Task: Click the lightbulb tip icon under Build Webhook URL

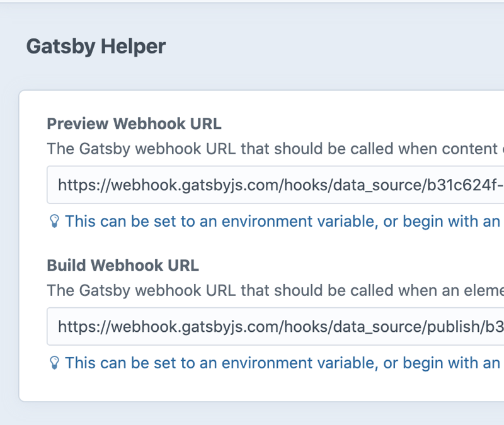Action: (54, 363)
